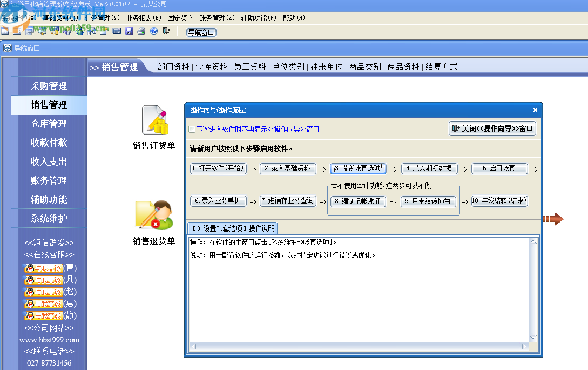Open the 系统维护(X) menu
This screenshot has width=588, height=370.
pyautogui.click(x=19, y=18)
